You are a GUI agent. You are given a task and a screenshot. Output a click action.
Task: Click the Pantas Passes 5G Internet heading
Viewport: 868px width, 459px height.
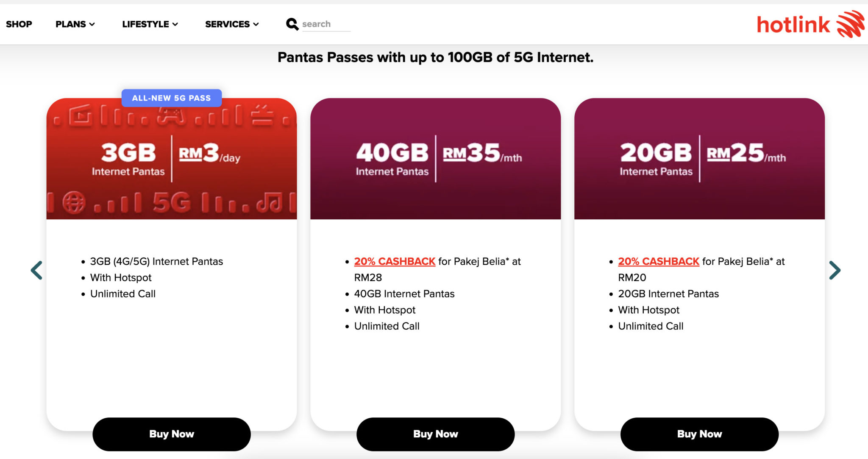pos(435,57)
